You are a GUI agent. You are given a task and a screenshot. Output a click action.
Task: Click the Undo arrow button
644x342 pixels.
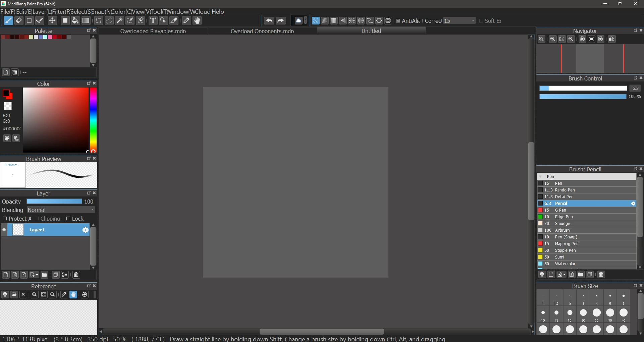pos(269,20)
